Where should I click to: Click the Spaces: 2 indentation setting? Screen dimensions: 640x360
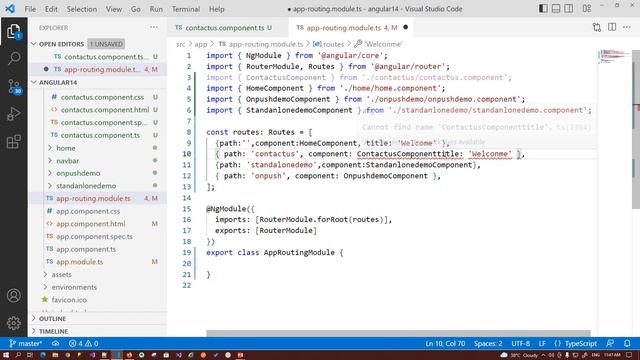[488, 344]
